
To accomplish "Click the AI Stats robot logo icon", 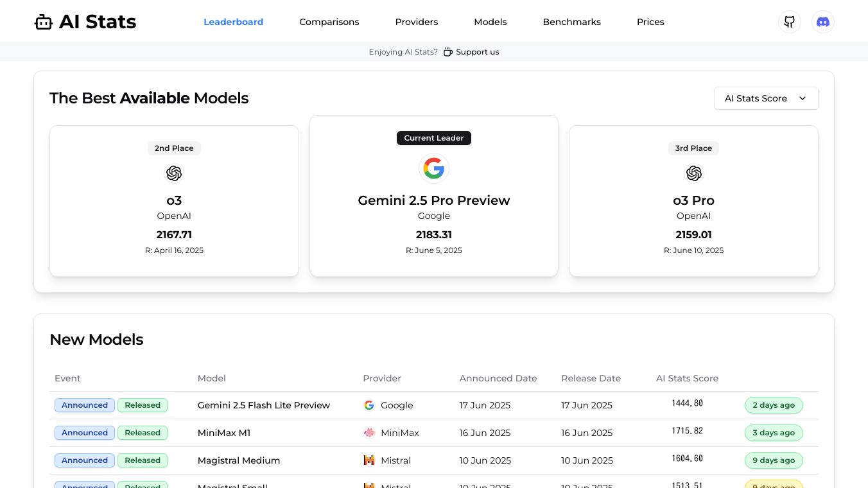I will click(44, 22).
